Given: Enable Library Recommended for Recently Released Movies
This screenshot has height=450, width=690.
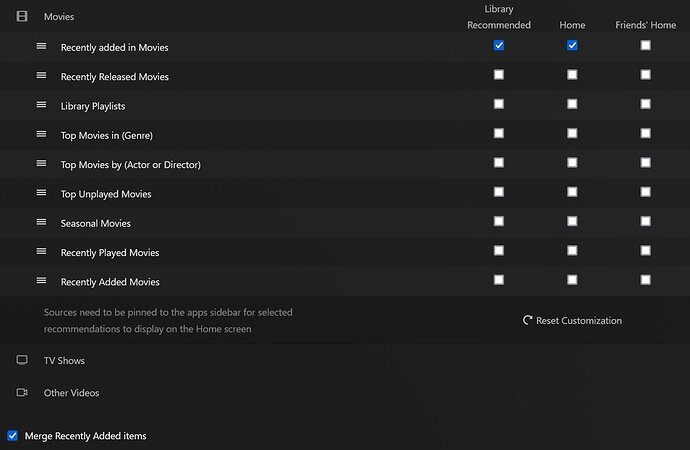Looking at the screenshot, I should coord(499,75).
